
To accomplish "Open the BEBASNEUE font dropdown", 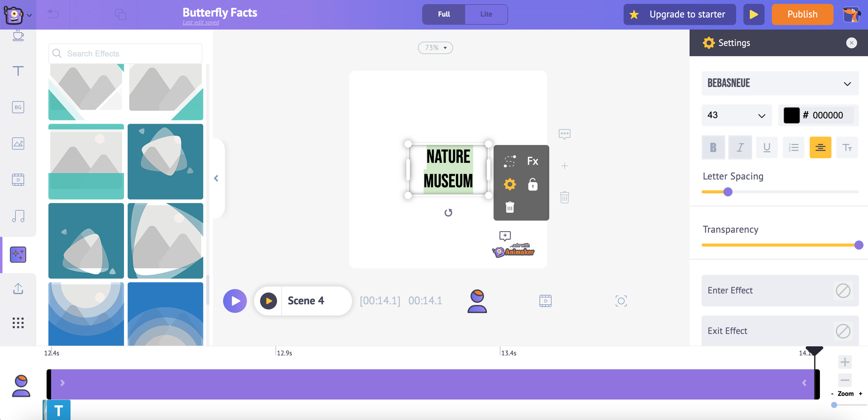I will pos(780,83).
